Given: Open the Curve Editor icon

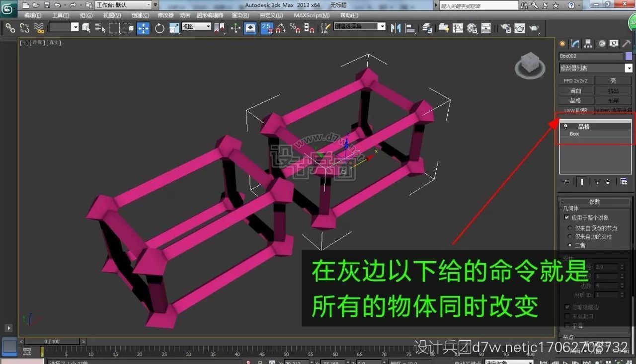Looking at the screenshot, I should click(458, 28).
